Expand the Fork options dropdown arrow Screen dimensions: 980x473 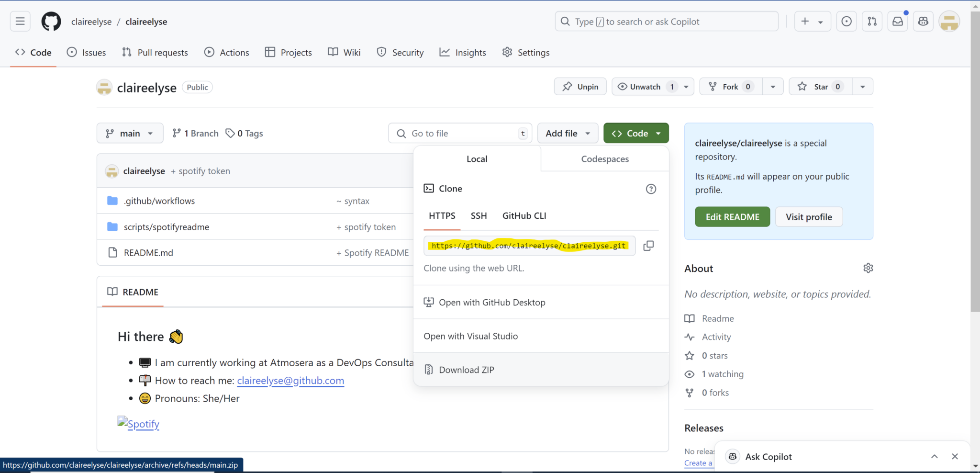click(x=773, y=87)
